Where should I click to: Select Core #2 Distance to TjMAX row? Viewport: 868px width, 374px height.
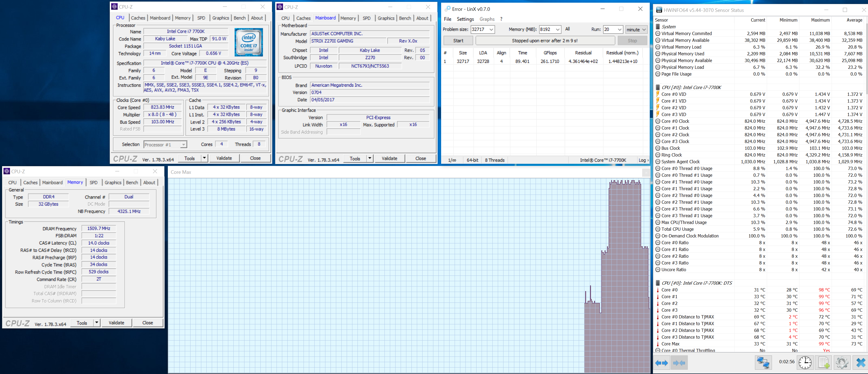point(760,330)
